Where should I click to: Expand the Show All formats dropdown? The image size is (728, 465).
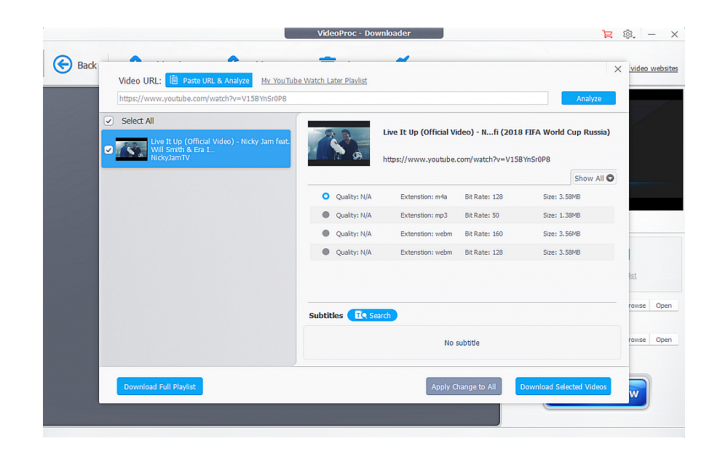(x=593, y=178)
